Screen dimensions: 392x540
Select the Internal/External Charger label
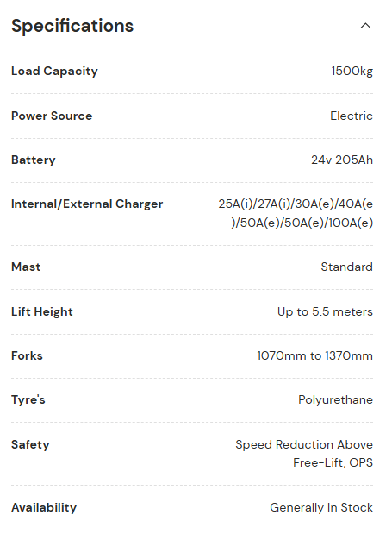point(87,204)
